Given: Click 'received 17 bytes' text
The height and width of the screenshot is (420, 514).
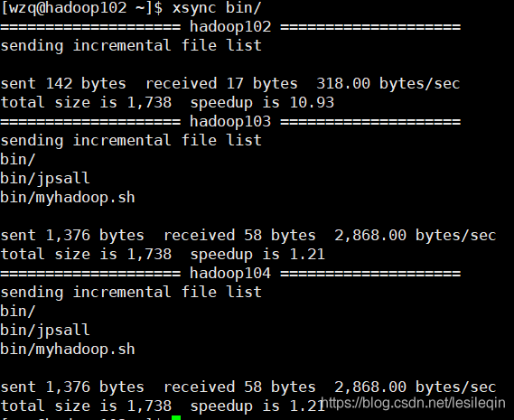Looking at the screenshot, I should click(221, 84).
